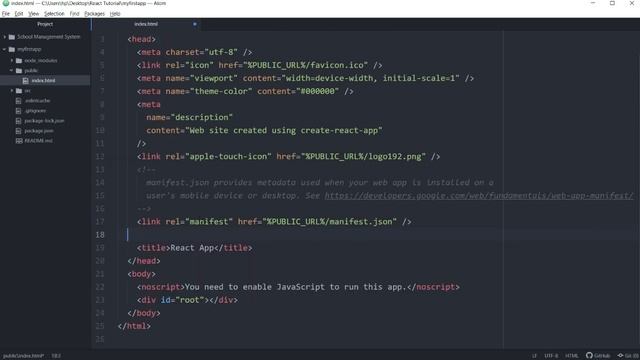Screen dimensions: 640x360
Task: Collapse the public folder arrow
Action: click(x=12, y=71)
